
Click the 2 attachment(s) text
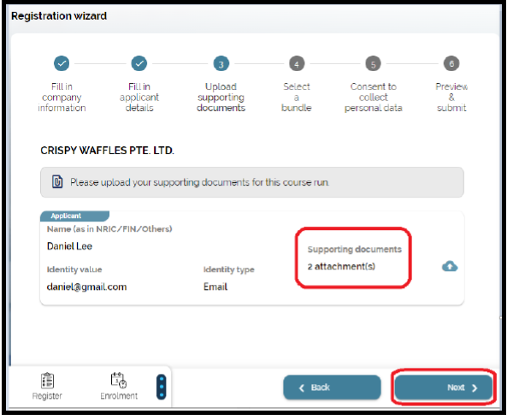pos(341,267)
